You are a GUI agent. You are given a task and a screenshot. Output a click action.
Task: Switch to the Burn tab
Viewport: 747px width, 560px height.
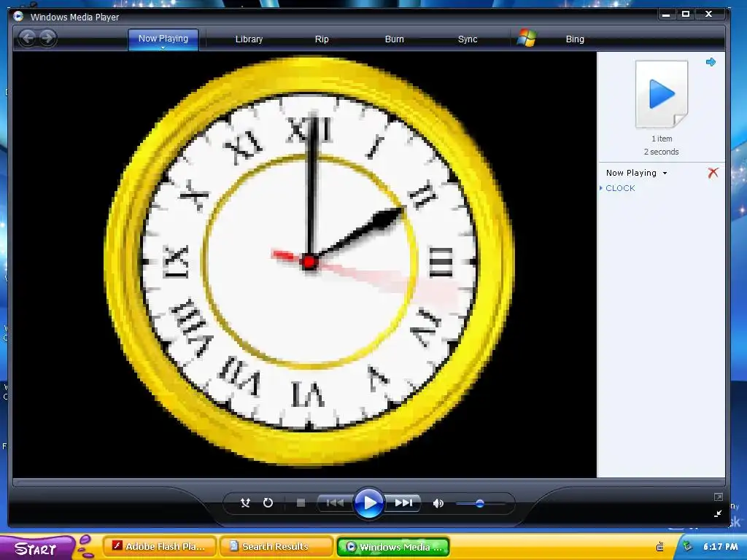(x=394, y=39)
